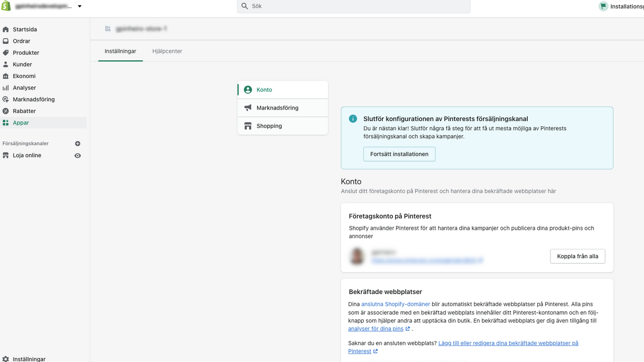Screen dimensions: 644x362
Task: Open analyser för dina pins link
Action: (x=376, y=329)
